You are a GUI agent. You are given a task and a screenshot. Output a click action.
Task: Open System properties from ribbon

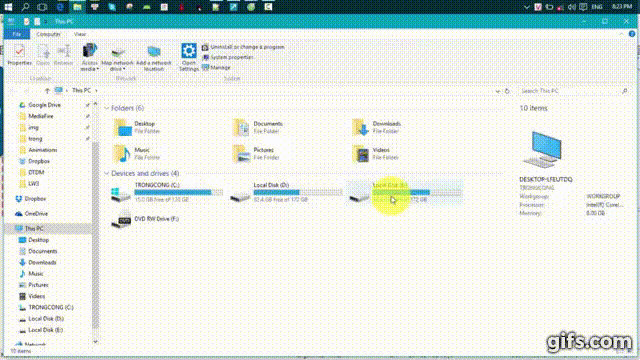coord(228,57)
